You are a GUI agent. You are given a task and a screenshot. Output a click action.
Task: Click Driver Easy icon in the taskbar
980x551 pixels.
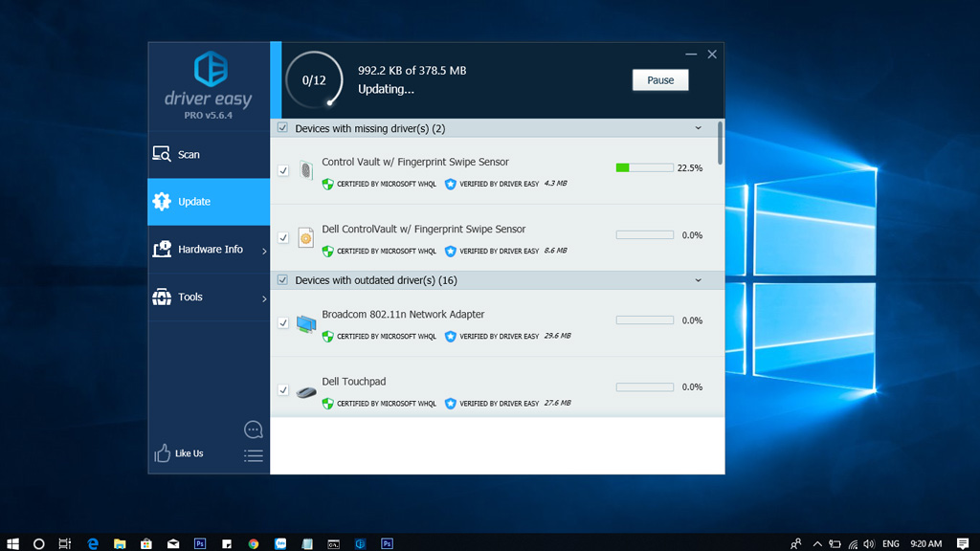click(361, 543)
